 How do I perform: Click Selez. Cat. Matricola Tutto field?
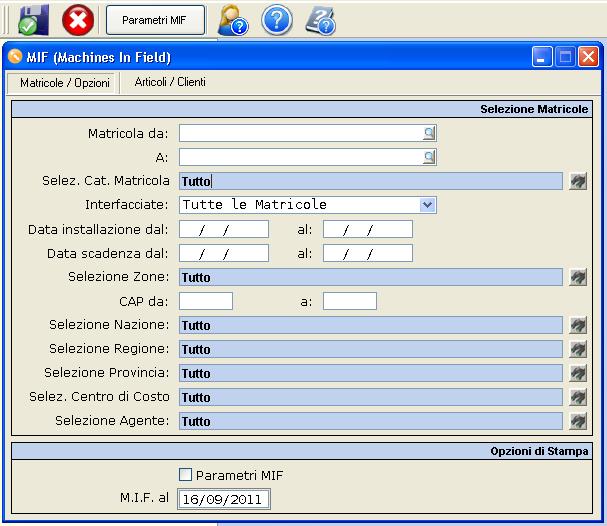pos(370,181)
